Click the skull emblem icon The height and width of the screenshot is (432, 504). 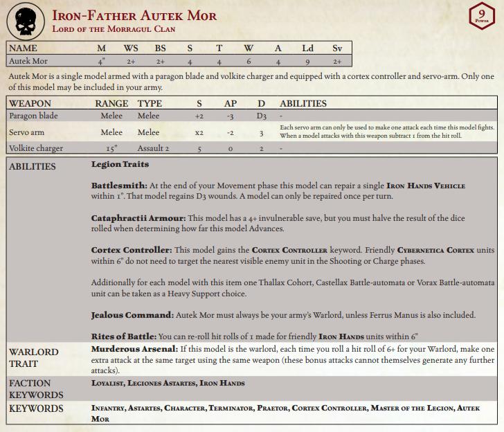pyautogui.click(x=26, y=21)
